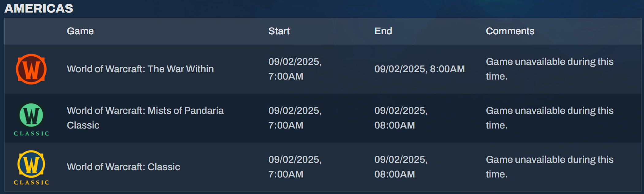The image size is (644, 194).
Task: Open World of Warcraft: Classic entry
Action: 123,167
